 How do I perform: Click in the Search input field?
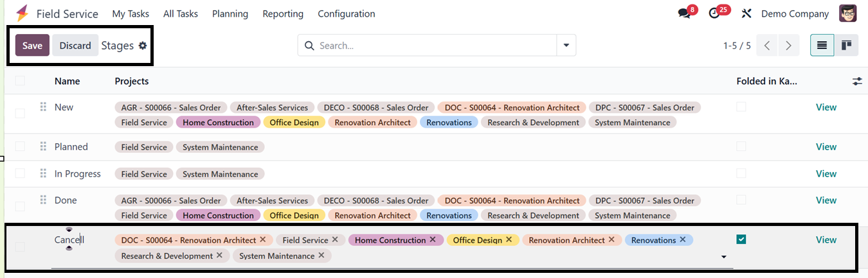434,46
